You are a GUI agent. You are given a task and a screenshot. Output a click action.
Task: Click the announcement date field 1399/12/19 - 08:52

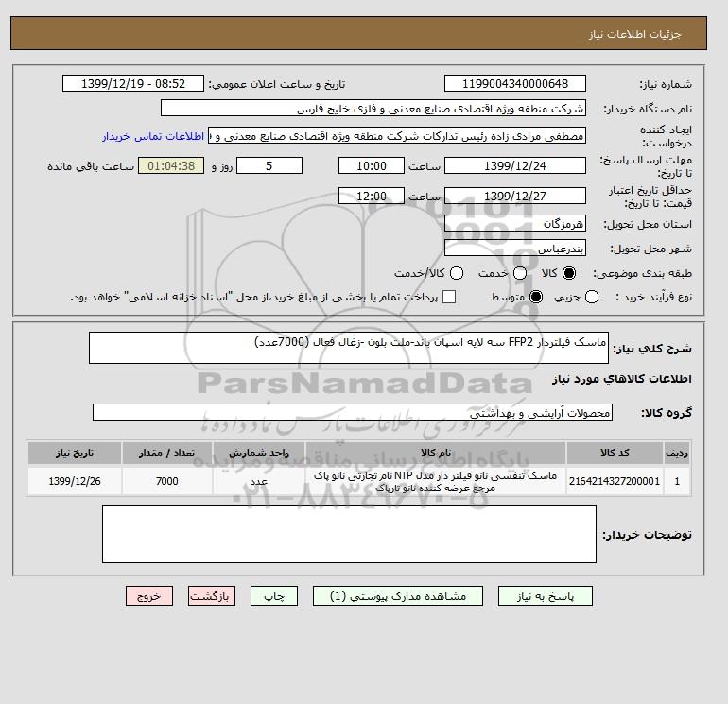(x=133, y=83)
